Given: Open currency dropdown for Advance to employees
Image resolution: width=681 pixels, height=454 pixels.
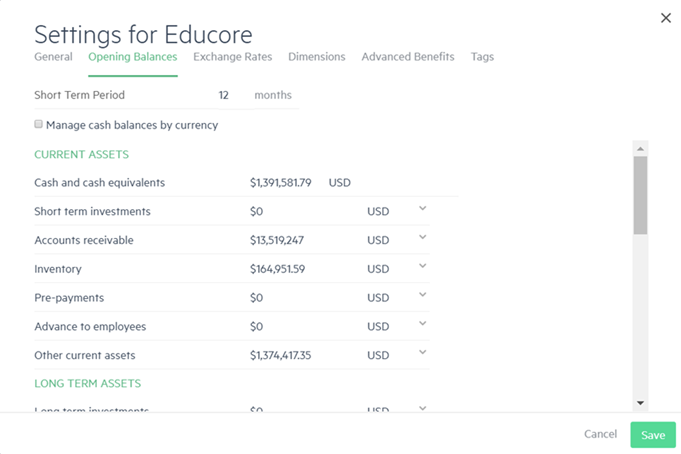Looking at the screenshot, I should (422, 323).
